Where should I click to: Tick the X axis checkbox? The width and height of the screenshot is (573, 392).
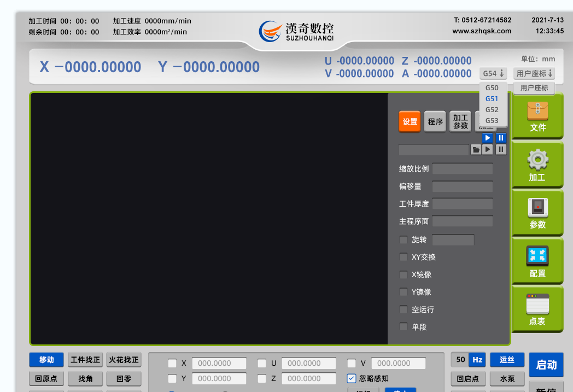(172, 363)
